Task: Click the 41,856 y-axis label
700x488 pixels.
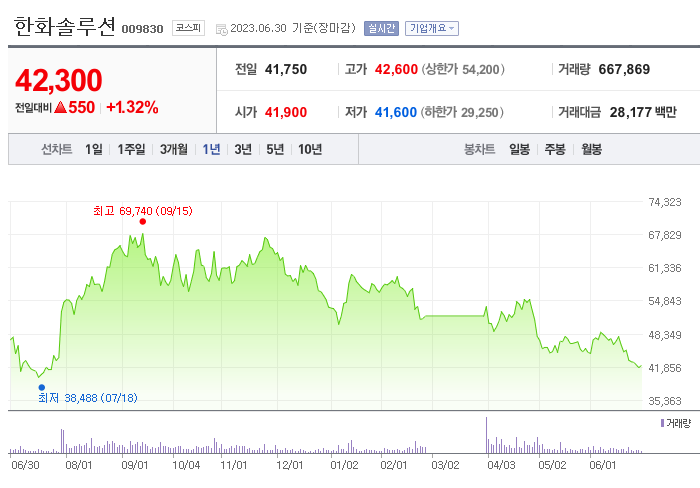Action: coord(665,368)
